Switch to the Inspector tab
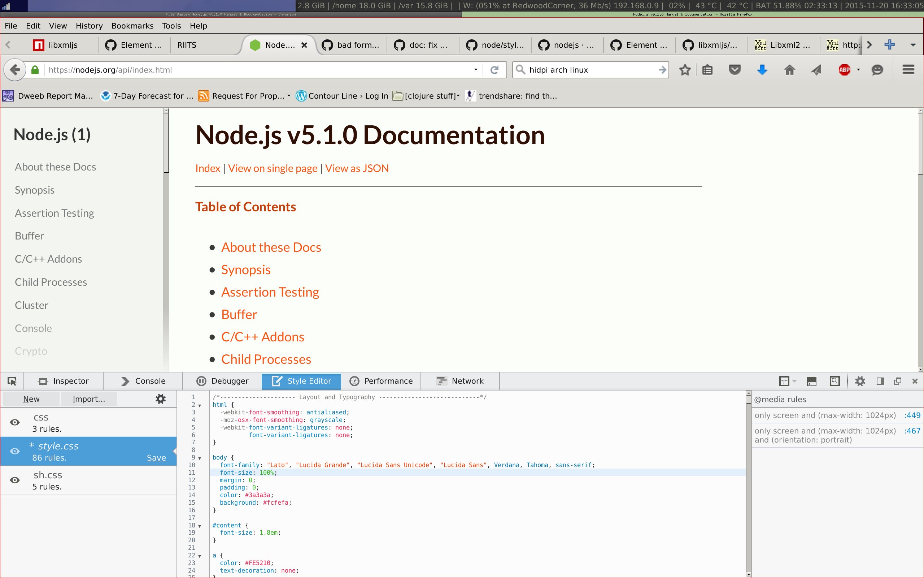 (x=64, y=381)
